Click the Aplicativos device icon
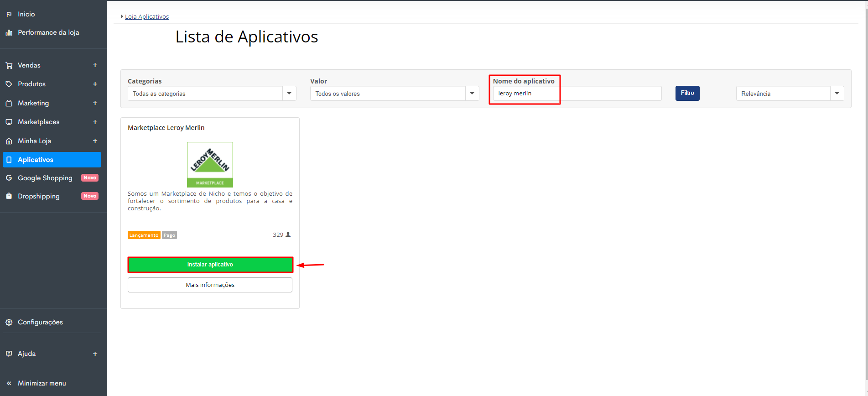 tap(9, 160)
